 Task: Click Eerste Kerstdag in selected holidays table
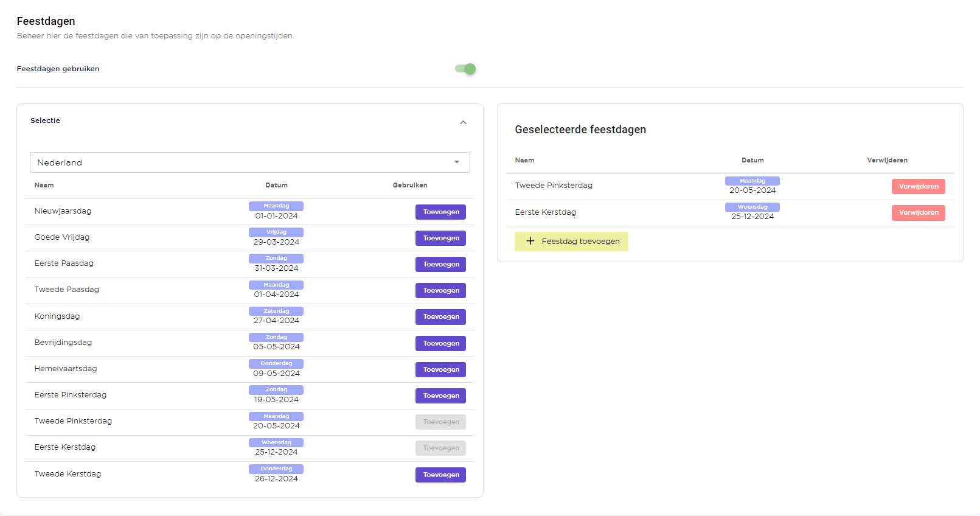(546, 212)
